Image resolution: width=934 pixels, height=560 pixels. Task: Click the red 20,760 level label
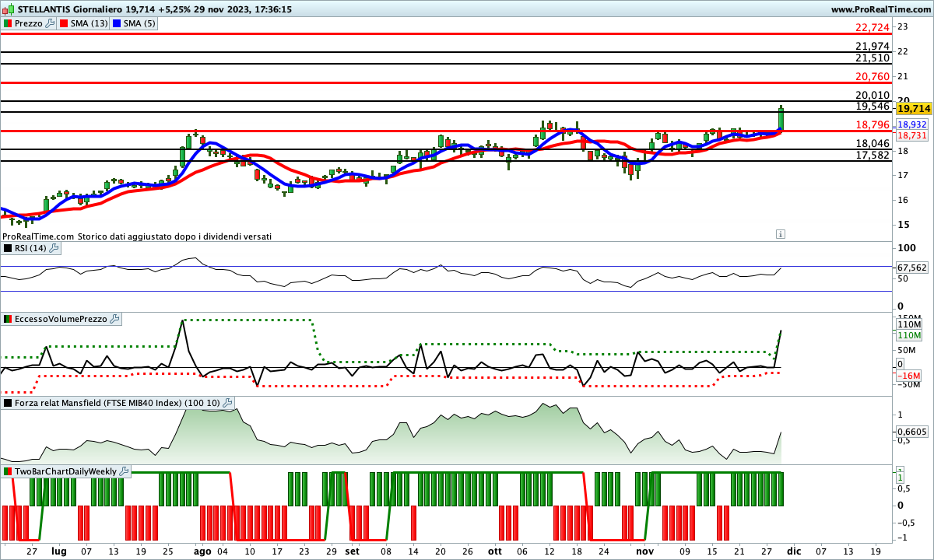873,76
